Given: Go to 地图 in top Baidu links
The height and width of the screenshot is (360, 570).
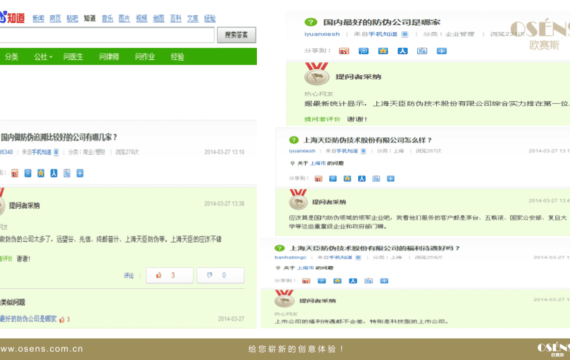Looking at the screenshot, I should click(x=158, y=19).
